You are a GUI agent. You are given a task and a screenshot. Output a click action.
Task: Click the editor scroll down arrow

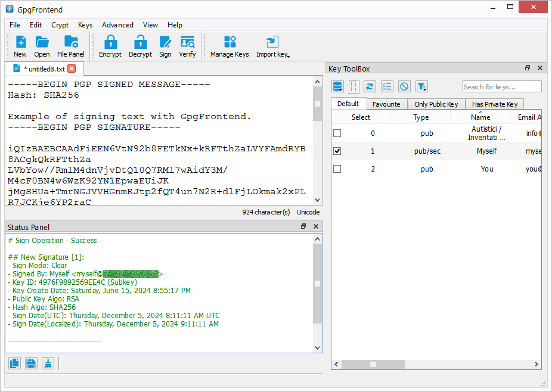click(x=318, y=200)
